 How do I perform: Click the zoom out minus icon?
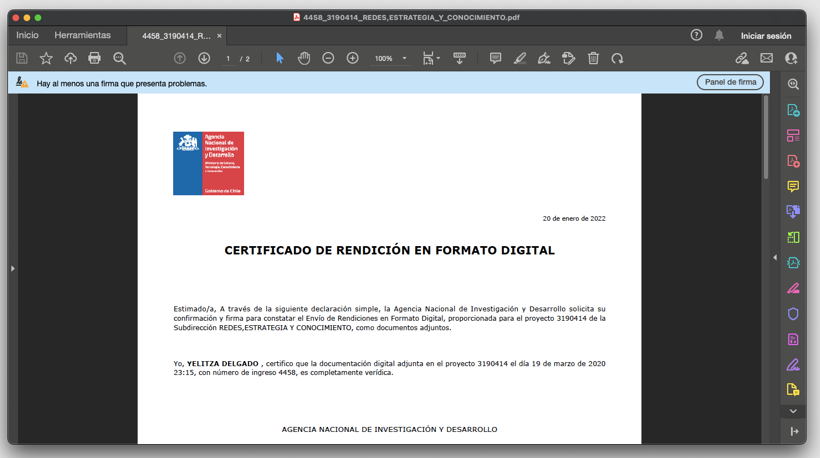click(328, 58)
